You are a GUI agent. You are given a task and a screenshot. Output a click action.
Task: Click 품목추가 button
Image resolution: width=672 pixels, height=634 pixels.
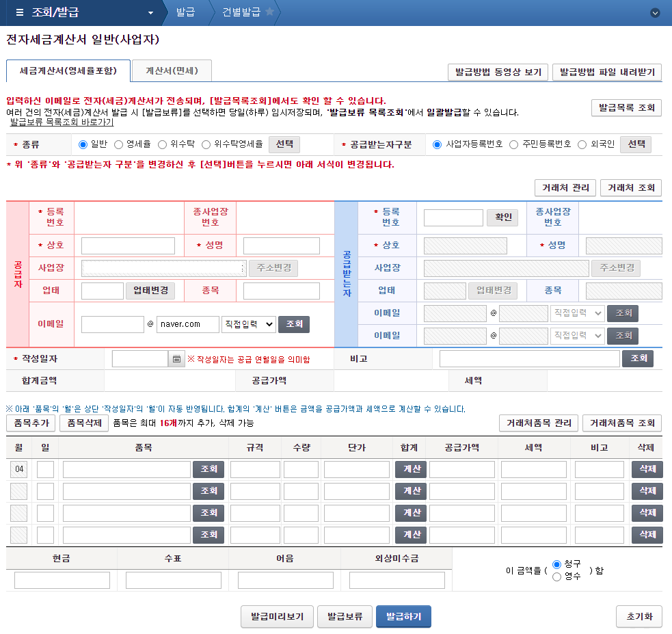(x=31, y=423)
